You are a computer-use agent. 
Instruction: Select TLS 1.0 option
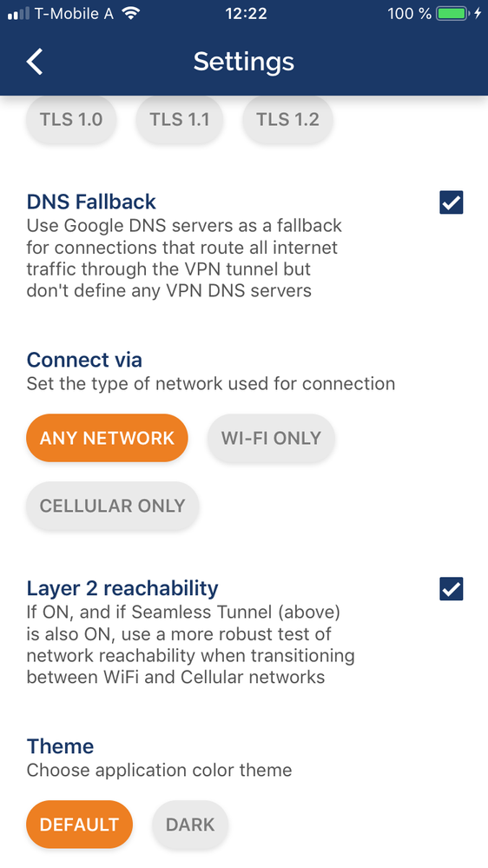pyautogui.click(x=71, y=120)
